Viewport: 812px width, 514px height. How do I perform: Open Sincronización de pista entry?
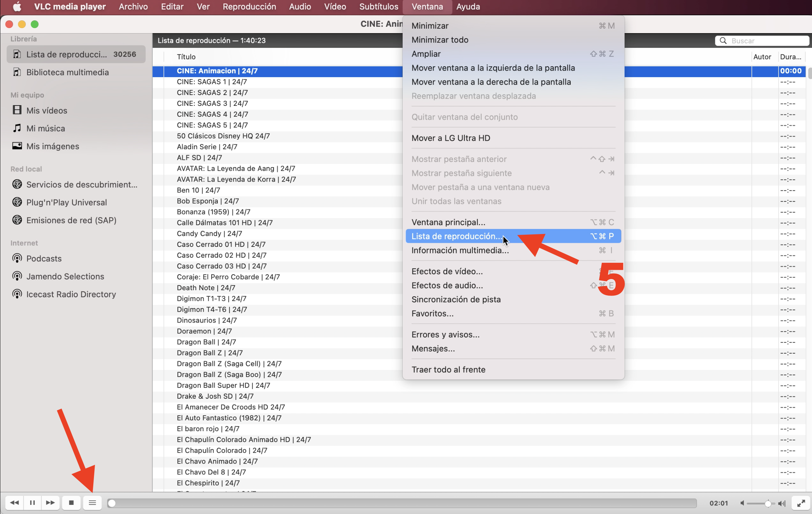click(x=513, y=300)
